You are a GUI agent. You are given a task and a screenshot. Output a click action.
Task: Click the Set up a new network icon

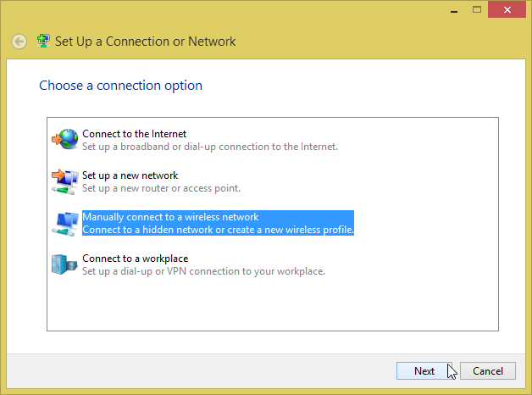pos(65,181)
